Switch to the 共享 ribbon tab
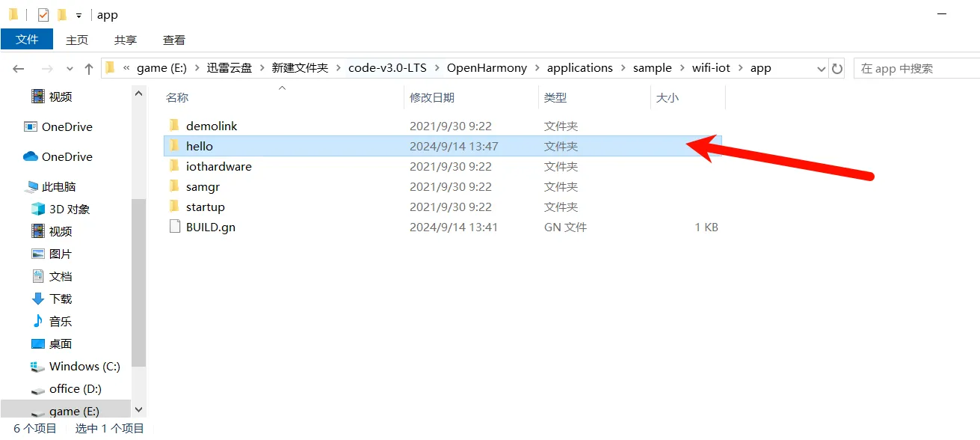This screenshot has width=980, height=440. click(126, 40)
